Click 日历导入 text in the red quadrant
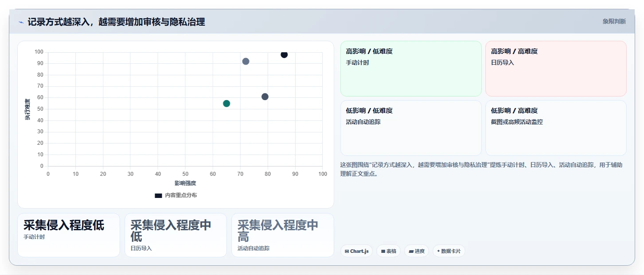Viewport: 644px width, 275px height. tap(503, 62)
